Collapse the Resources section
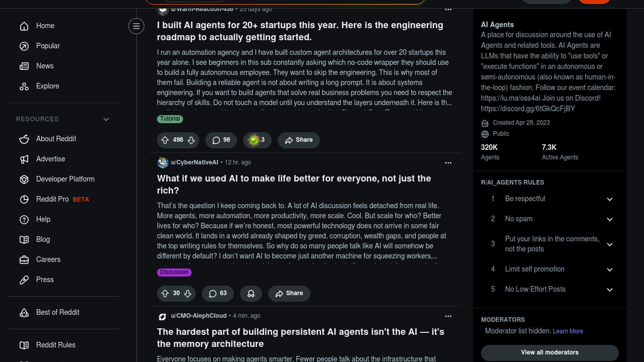 106,119
